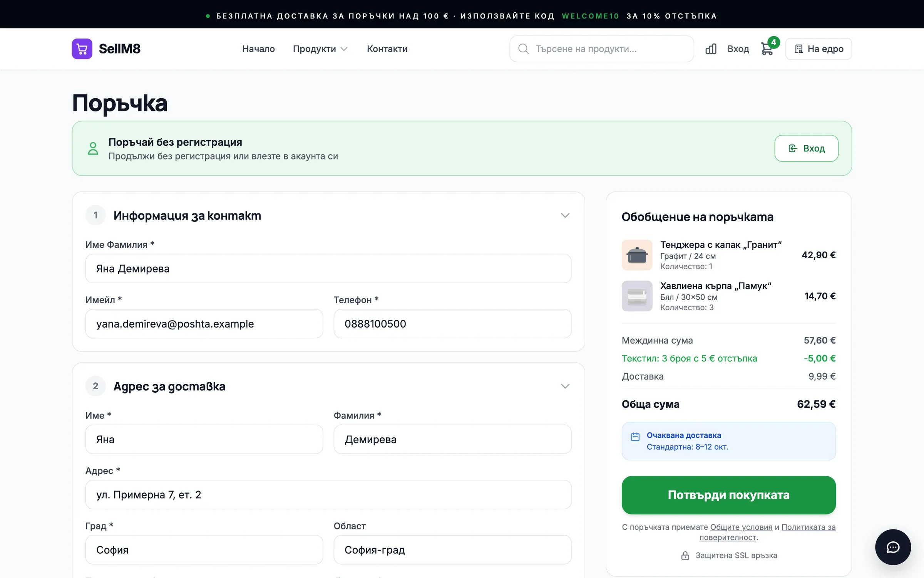The height and width of the screenshot is (578, 924).
Task: Click the Обобщение на поръчката heading
Action: coord(697,217)
